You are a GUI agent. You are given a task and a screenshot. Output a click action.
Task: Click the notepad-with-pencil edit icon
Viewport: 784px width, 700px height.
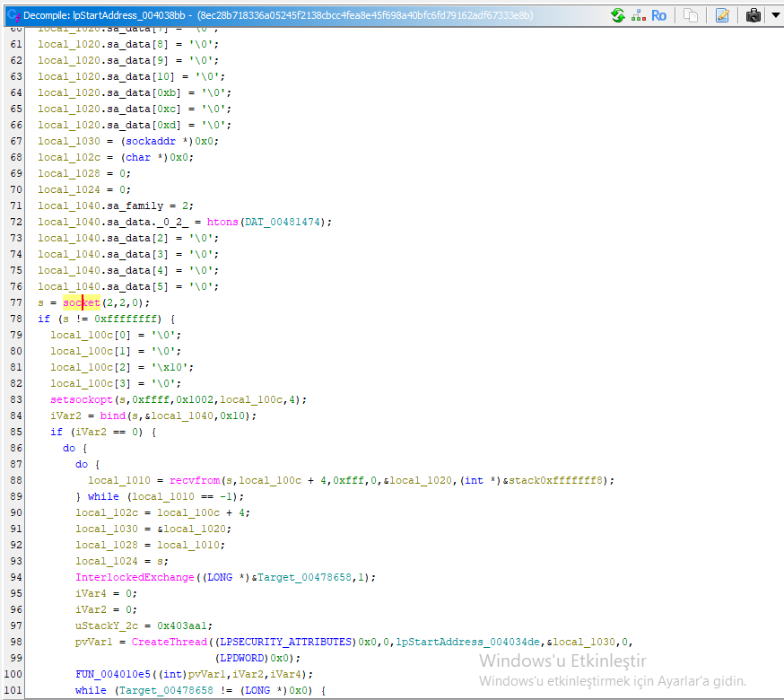(722, 15)
